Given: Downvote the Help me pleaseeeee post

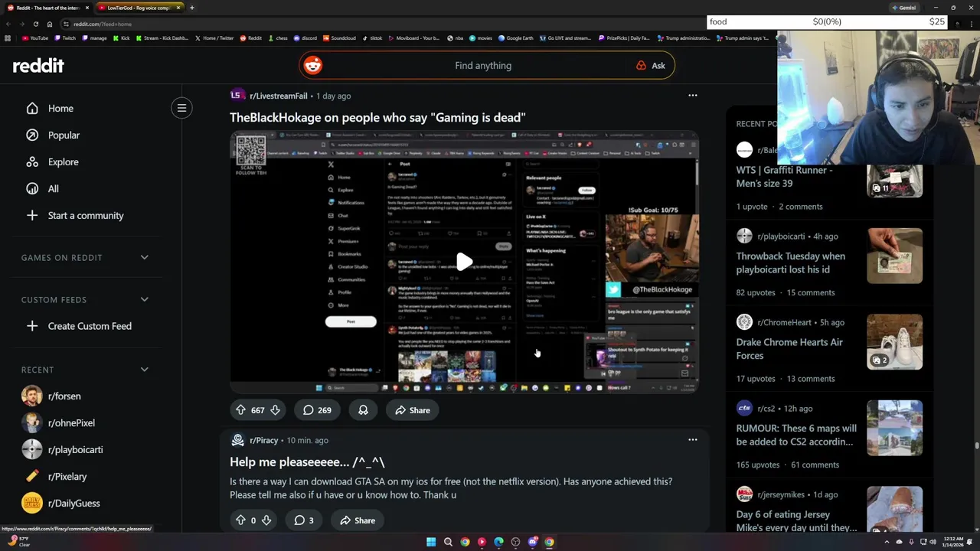Looking at the screenshot, I should click(266, 520).
